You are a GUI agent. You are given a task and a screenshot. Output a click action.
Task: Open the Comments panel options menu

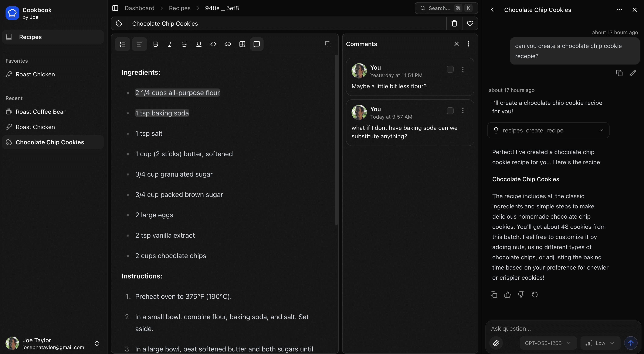pyautogui.click(x=468, y=44)
